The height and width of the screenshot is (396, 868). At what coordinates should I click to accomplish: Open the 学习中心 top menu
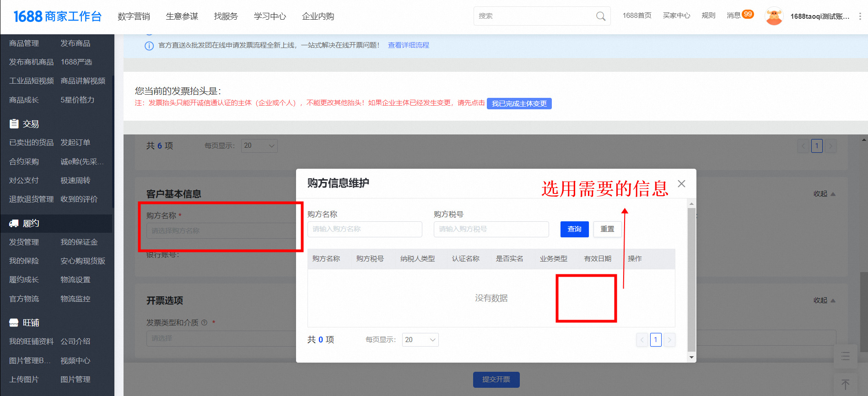[x=270, y=16]
